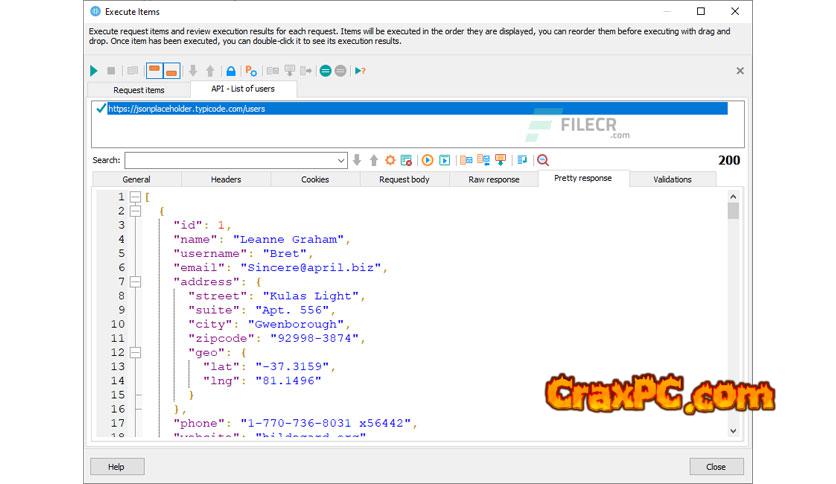
Task: Move item down with top toolbar arrow
Action: click(193, 70)
